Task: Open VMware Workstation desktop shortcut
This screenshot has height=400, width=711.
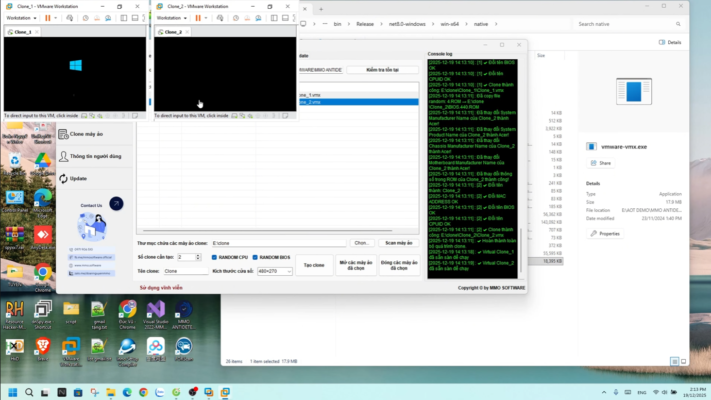Action: coord(71,351)
